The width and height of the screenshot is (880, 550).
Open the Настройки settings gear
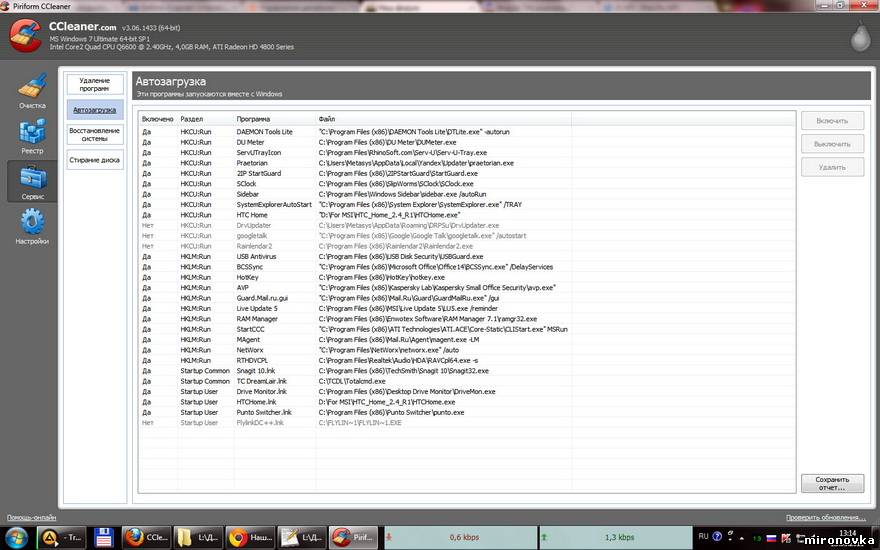point(32,227)
